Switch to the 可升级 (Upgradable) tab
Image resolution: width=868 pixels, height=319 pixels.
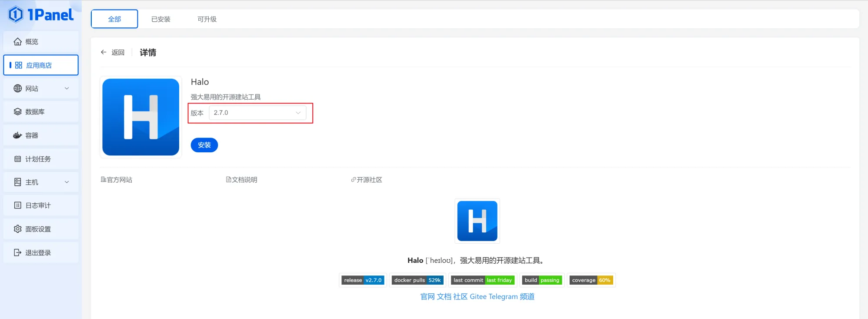pyautogui.click(x=207, y=19)
